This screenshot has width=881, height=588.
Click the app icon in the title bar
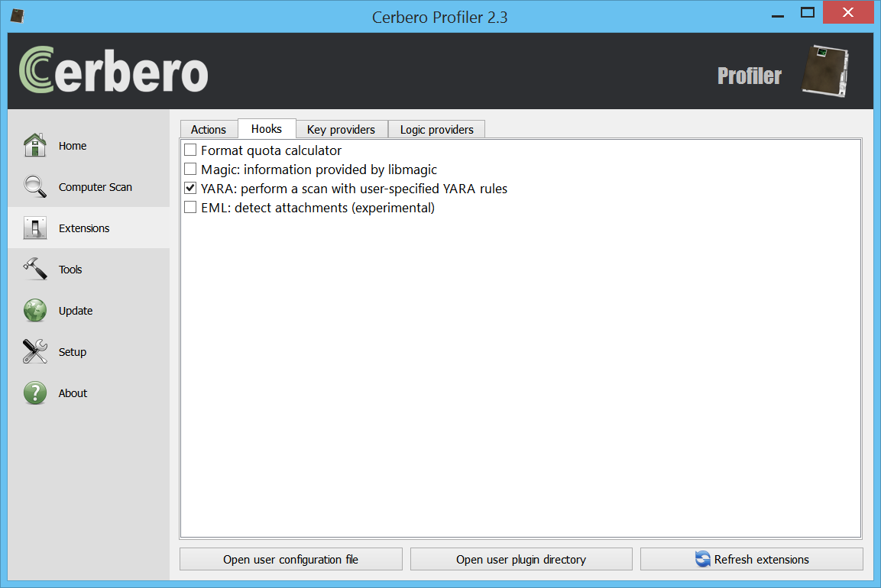click(17, 16)
